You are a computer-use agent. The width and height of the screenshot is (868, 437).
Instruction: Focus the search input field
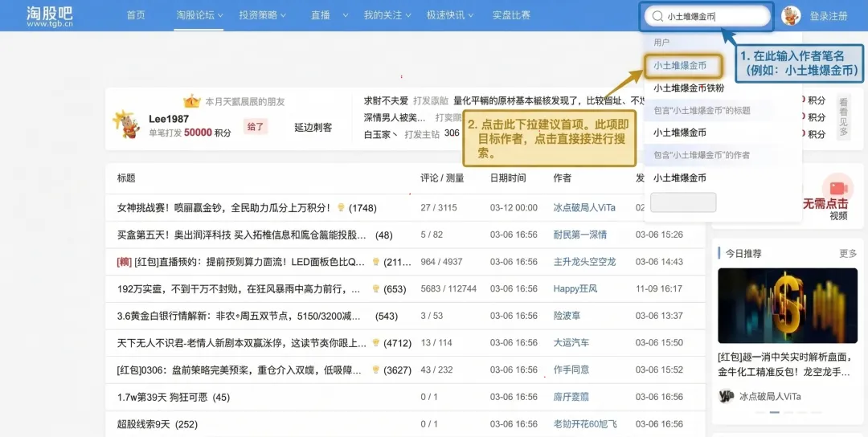[x=708, y=16]
